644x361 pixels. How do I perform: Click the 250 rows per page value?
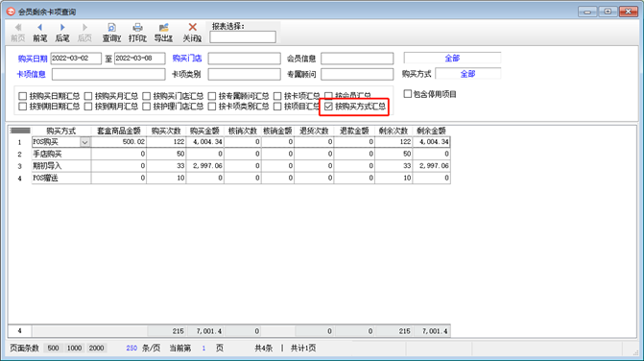[x=131, y=349]
